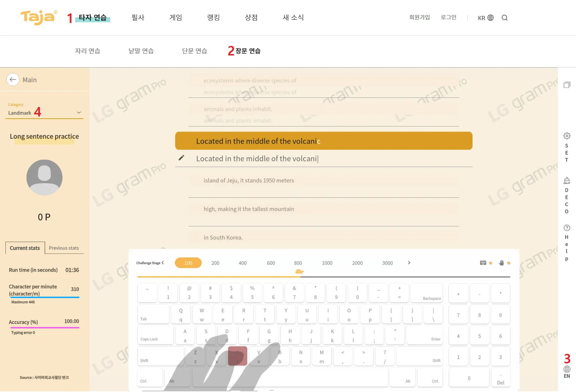Click the Q key on virtual keyboard
Screen dimensions: 576x392
tap(181, 314)
